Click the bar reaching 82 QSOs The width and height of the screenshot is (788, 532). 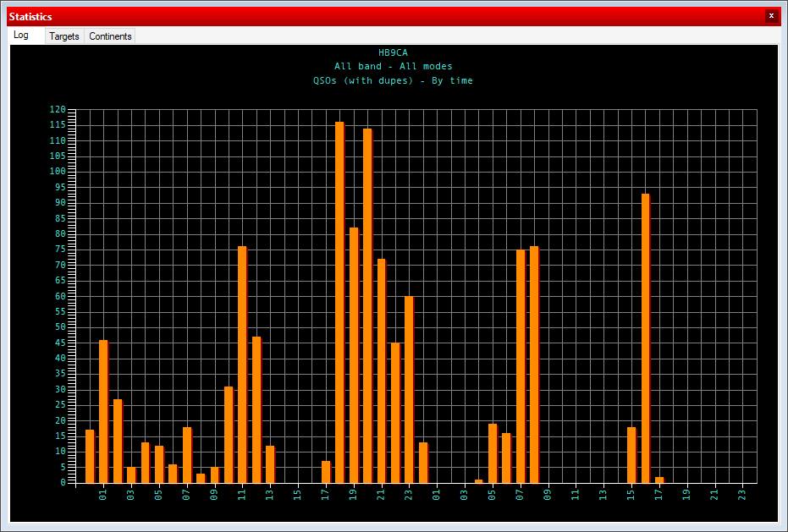click(x=354, y=355)
